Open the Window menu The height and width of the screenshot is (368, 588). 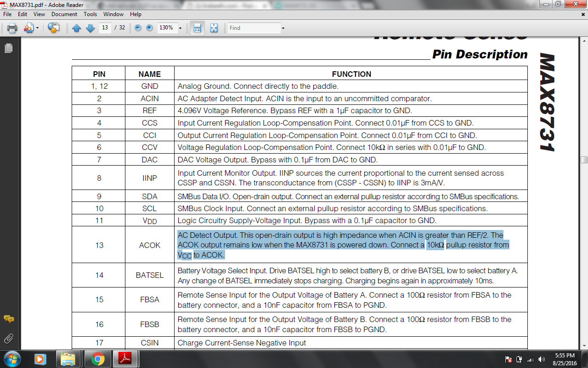tap(113, 14)
